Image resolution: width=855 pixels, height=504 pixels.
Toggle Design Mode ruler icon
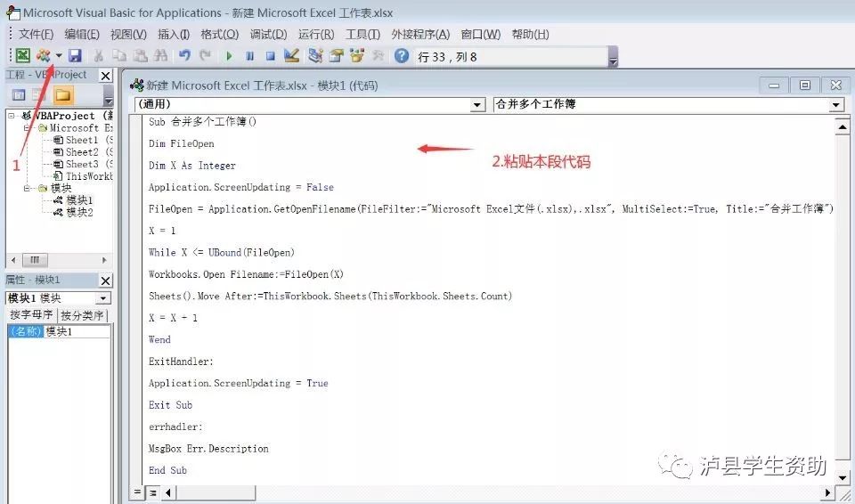292,55
